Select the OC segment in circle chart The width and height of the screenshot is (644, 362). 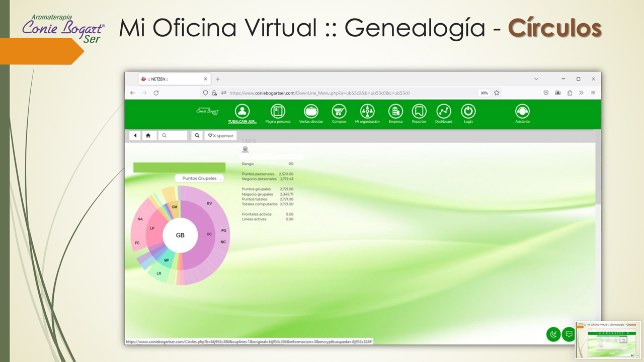[209, 234]
